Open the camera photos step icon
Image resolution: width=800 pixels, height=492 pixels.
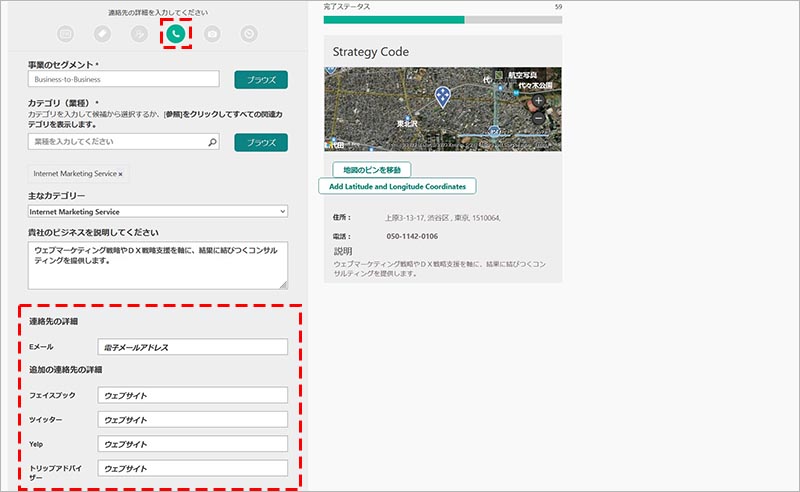pos(212,34)
